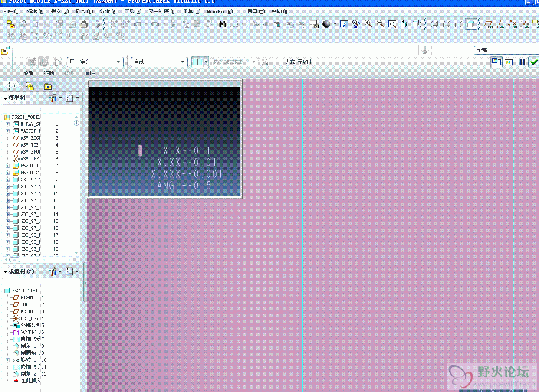Viewport: 539px width, 392px height.
Task: Switch to the folder browser tab
Action: (30, 86)
